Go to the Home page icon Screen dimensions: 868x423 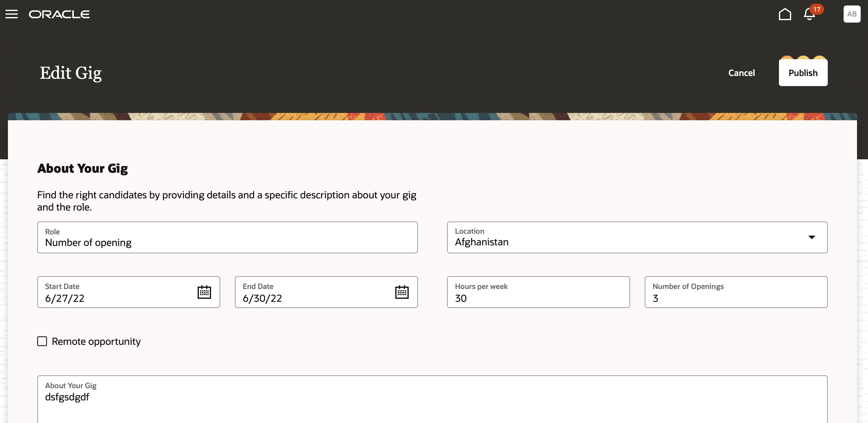pos(785,14)
